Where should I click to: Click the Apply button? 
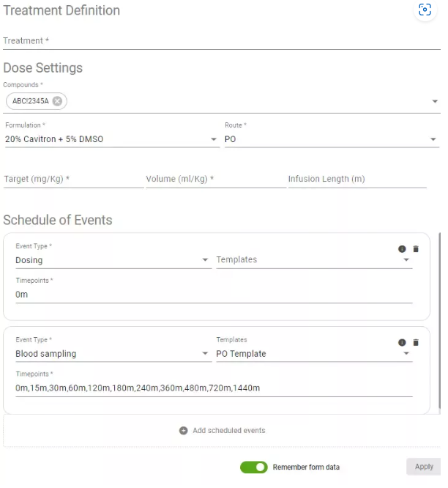(424, 467)
